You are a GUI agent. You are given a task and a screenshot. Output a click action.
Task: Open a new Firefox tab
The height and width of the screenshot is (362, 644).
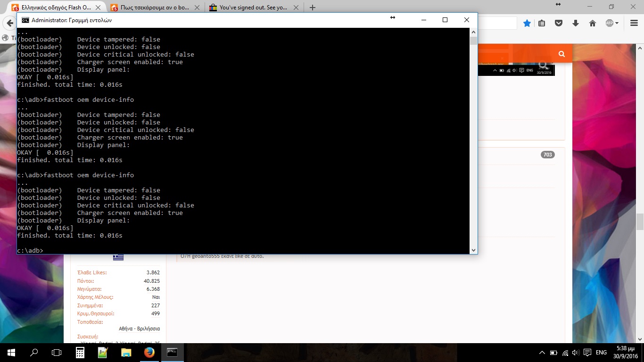(313, 8)
